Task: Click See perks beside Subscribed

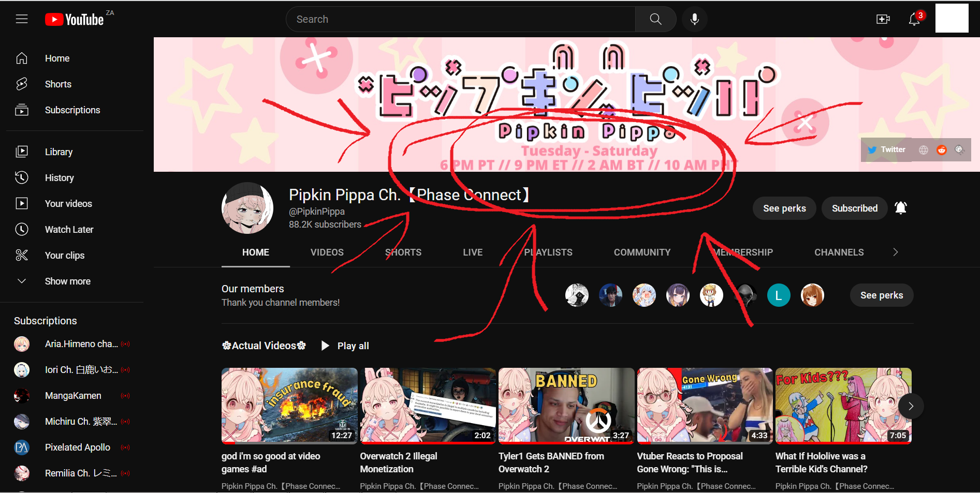Action: pyautogui.click(x=784, y=208)
